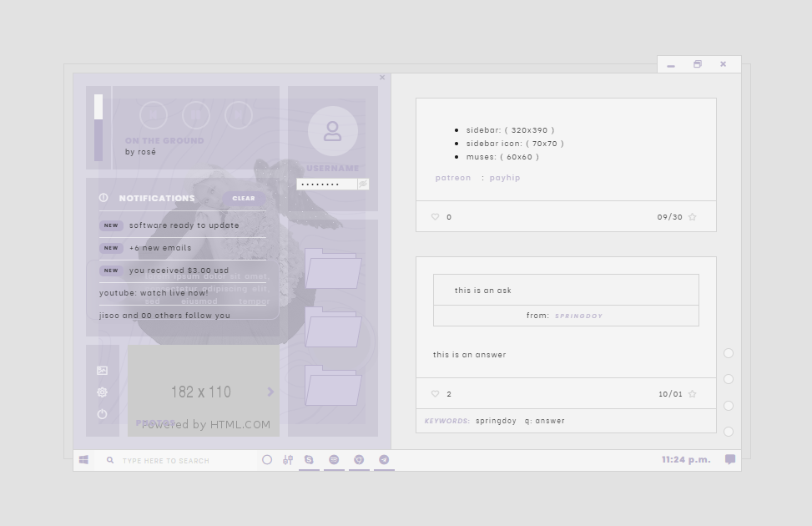This screenshot has width=812, height=526.
Task: Play the previous track in the music player
Action: [154, 115]
